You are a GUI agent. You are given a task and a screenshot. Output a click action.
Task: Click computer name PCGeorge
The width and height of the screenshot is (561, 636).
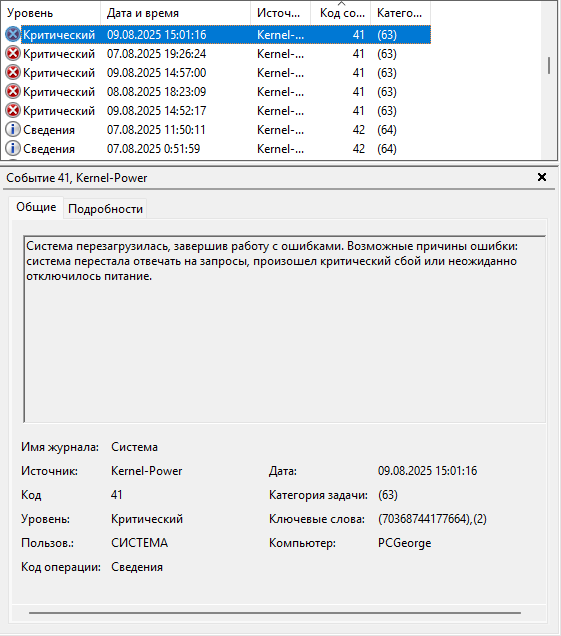404,543
